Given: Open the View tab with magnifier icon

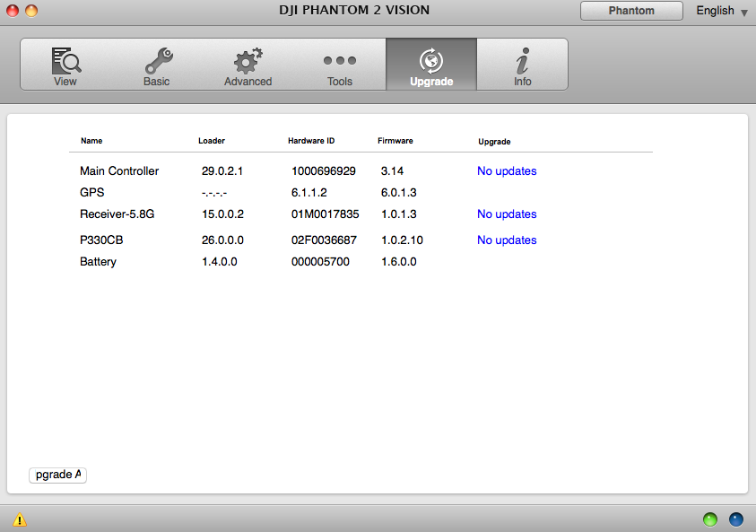Looking at the screenshot, I should point(66,65).
